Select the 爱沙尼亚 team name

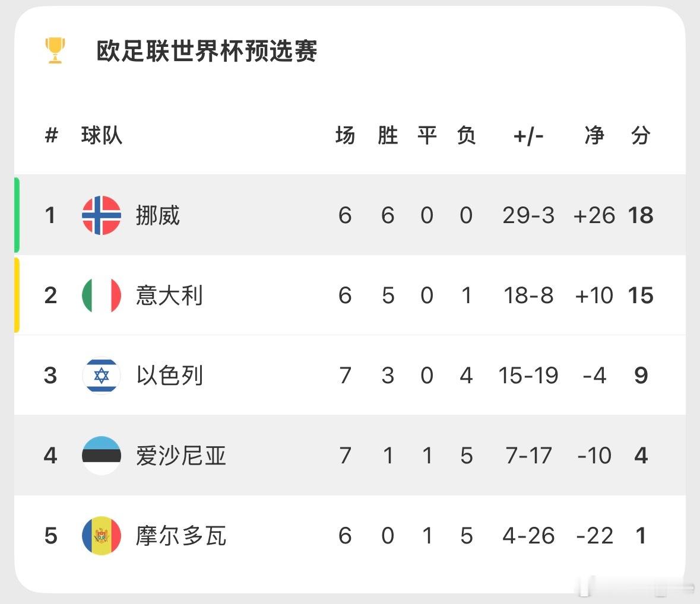coord(180,456)
